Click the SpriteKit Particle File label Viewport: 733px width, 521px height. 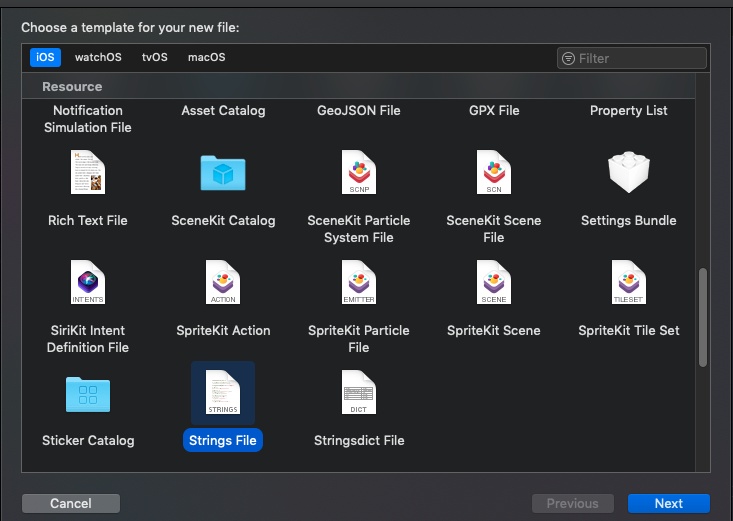coord(359,339)
